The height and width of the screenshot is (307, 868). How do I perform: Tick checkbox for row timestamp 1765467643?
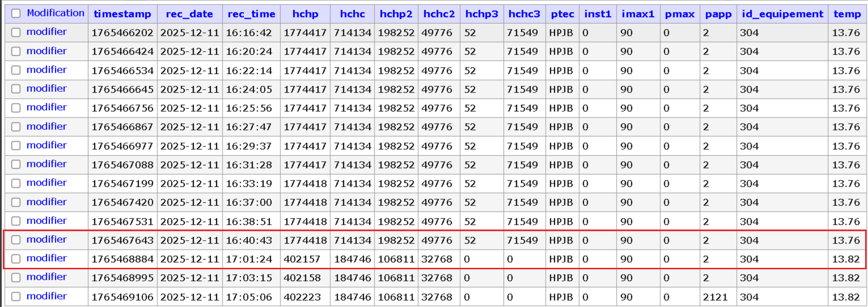16,240
